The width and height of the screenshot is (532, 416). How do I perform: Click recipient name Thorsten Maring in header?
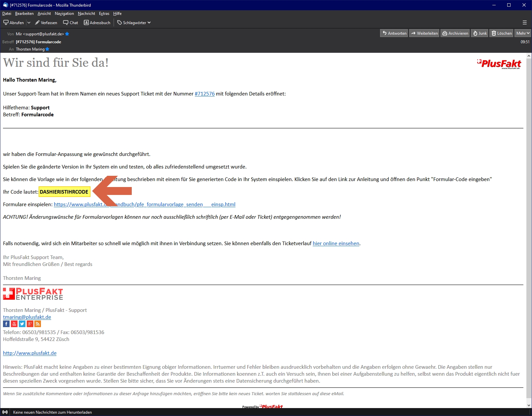(x=30, y=49)
